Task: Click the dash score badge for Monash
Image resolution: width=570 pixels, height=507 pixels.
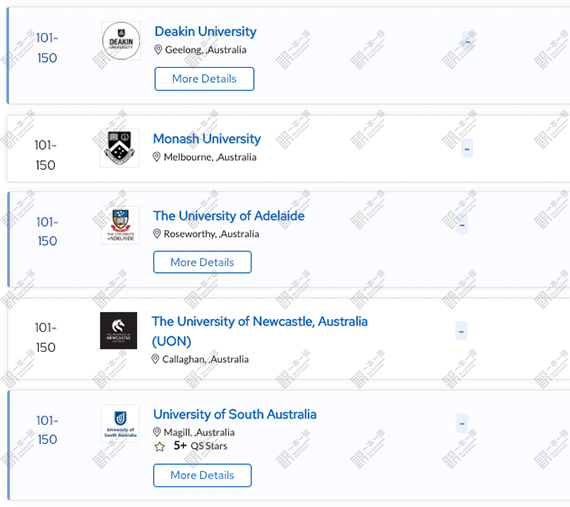Action: click(467, 148)
